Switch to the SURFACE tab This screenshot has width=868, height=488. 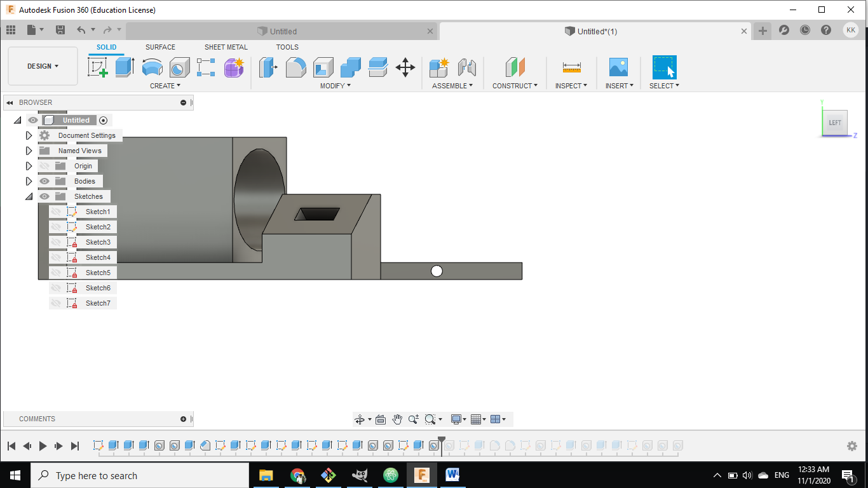pos(160,47)
